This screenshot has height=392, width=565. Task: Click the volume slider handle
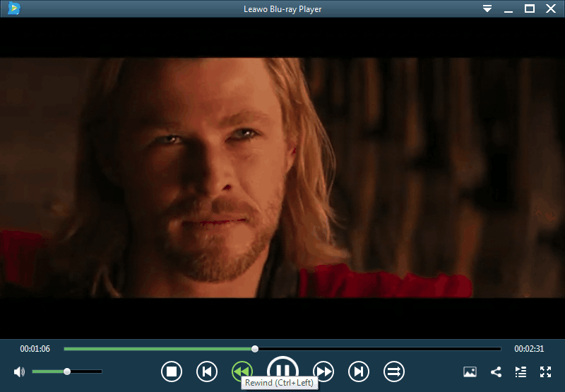click(67, 372)
